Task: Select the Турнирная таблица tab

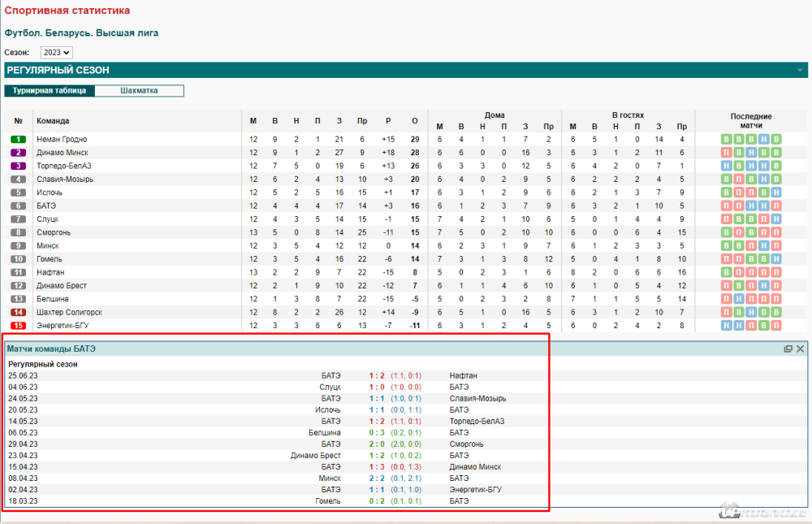Action: (x=50, y=91)
